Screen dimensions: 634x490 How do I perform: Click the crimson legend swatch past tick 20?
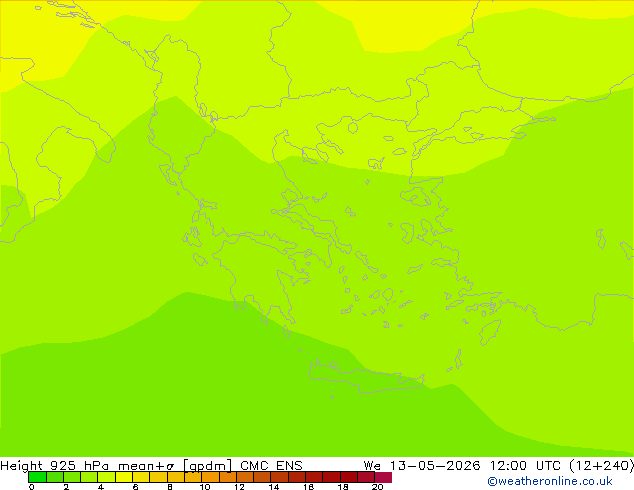[383, 477]
